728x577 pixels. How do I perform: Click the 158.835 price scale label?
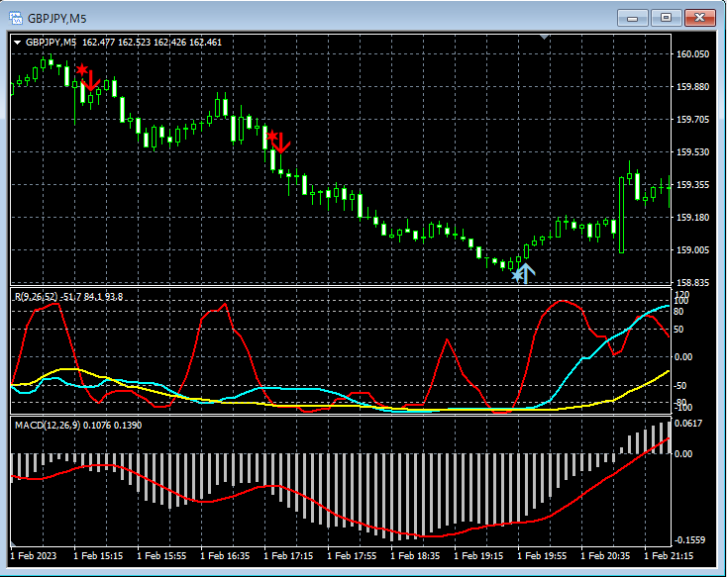692,283
